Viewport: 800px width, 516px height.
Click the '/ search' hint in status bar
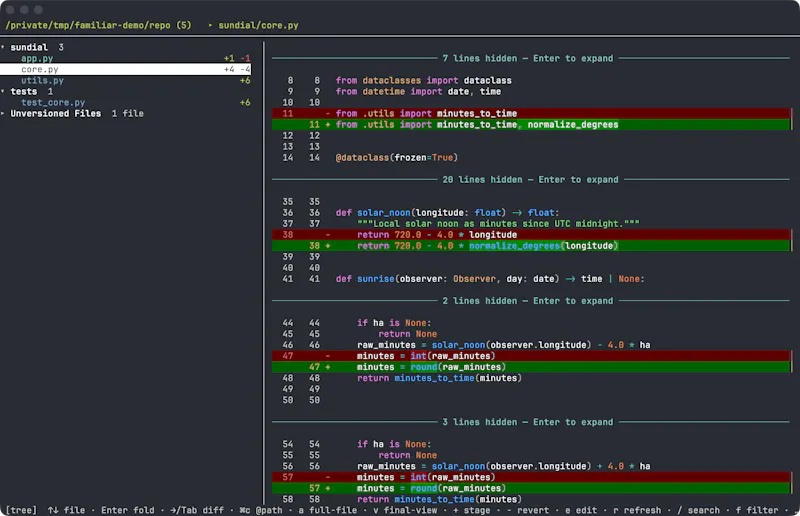click(698, 510)
